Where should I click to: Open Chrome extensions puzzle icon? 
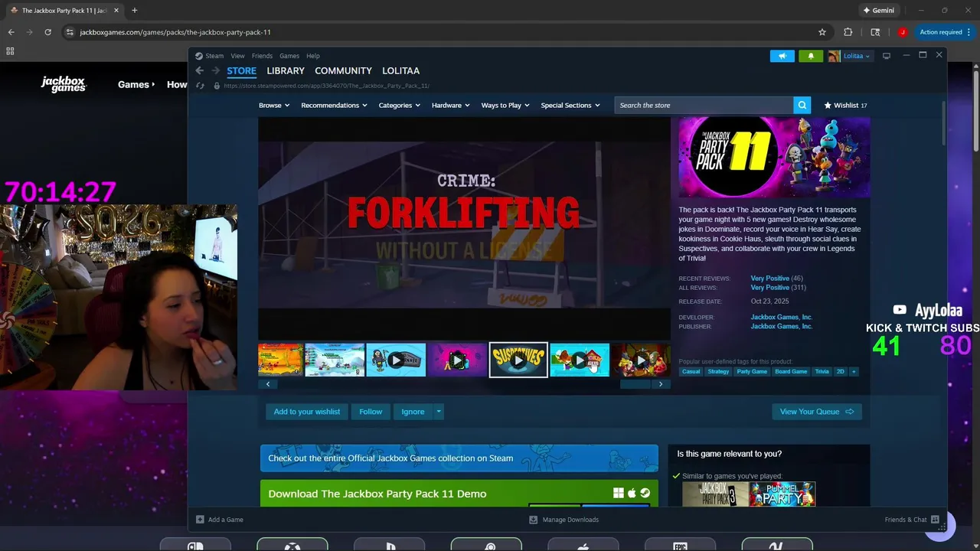pyautogui.click(x=848, y=32)
